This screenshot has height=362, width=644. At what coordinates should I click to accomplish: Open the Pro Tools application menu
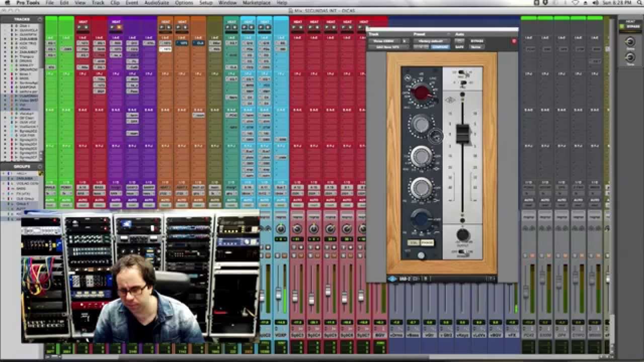[x=27, y=3]
